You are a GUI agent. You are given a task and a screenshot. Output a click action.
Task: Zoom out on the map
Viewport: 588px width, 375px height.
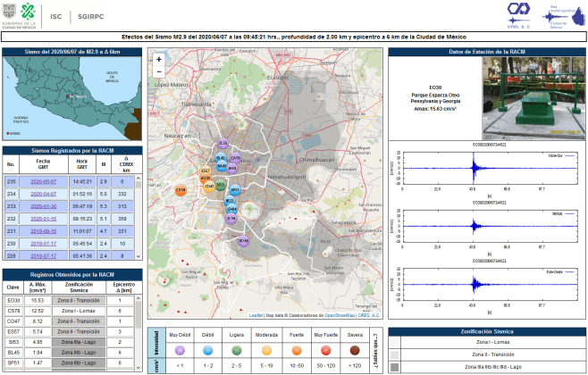pyautogui.click(x=159, y=72)
